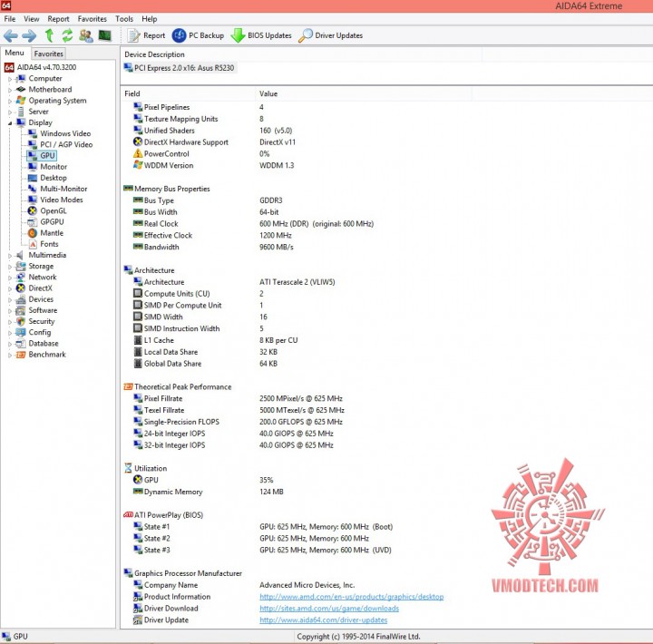Click the WDDM Version Windows flag icon
This screenshot has height=644, width=653.
(138, 165)
